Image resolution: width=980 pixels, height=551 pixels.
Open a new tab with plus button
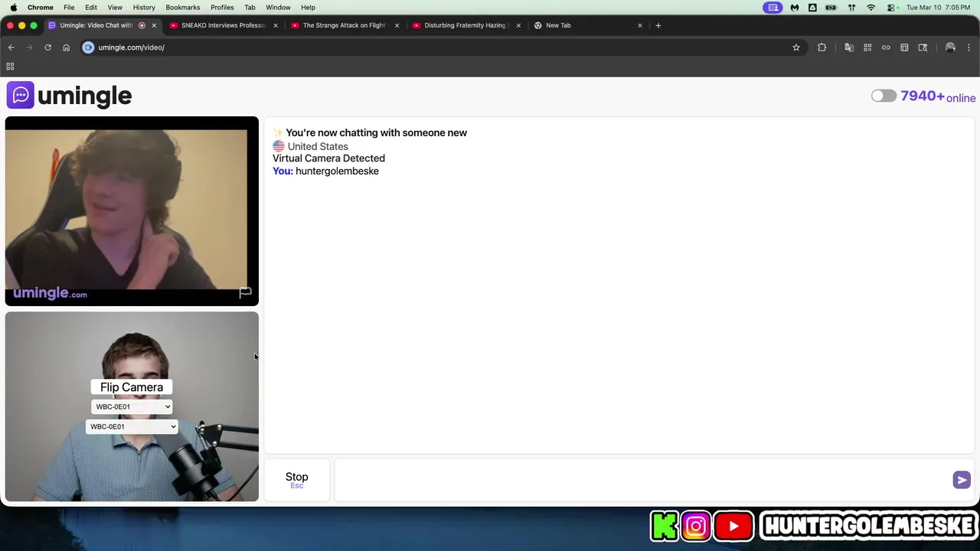tap(658, 25)
